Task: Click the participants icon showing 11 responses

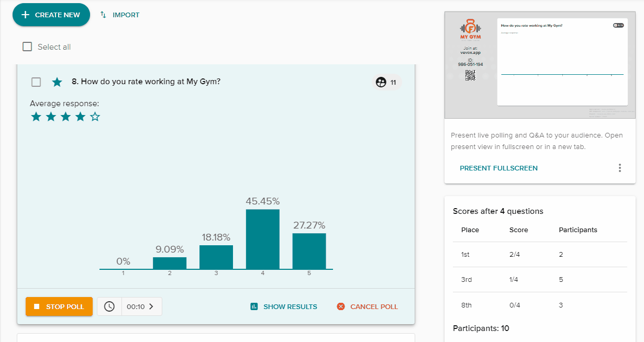Action: pyautogui.click(x=381, y=82)
